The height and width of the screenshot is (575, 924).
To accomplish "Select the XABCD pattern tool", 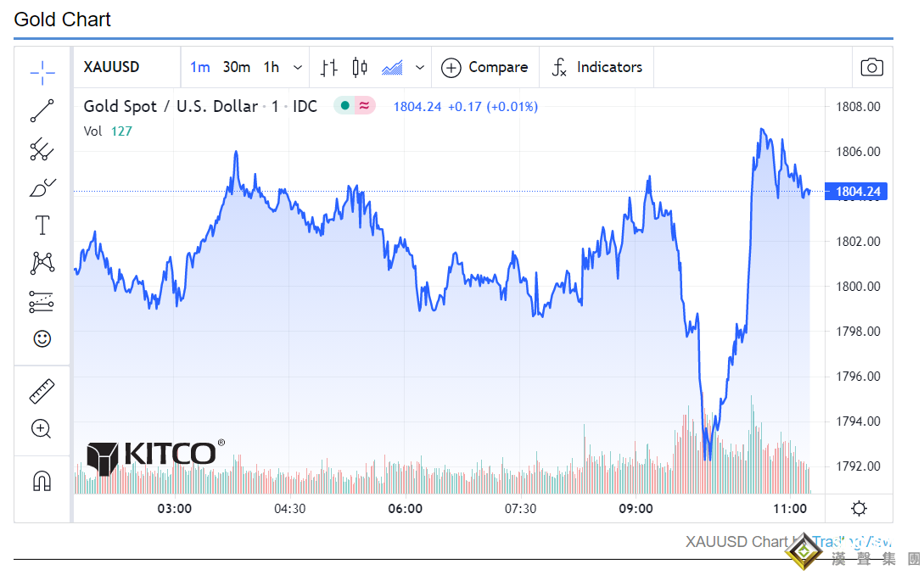I will pyautogui.click(x=42, y=263).
